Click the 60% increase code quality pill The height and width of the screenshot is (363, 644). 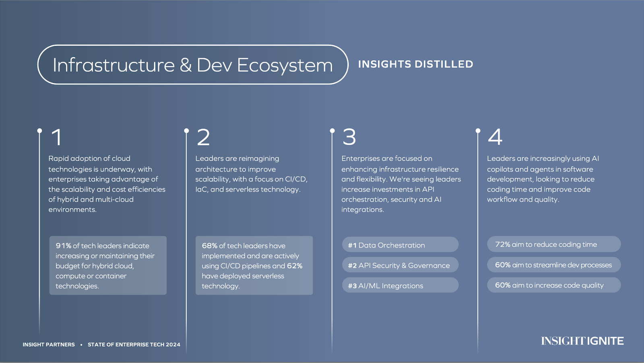(x=553, y=285)
